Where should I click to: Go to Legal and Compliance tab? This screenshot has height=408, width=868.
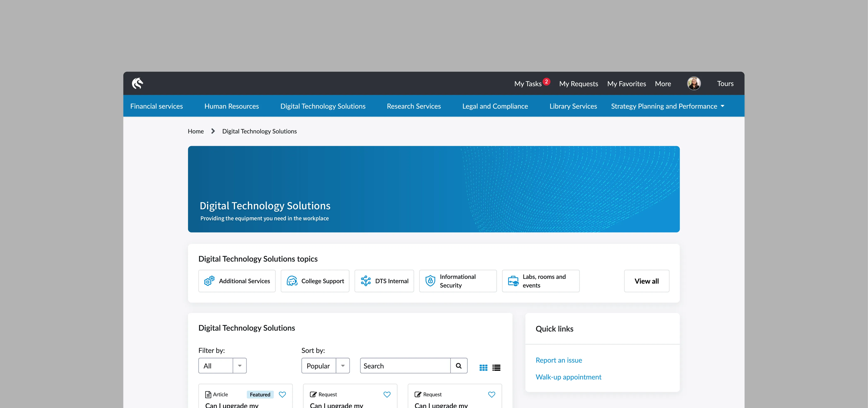pyautogui.click(x=495, y=106)
